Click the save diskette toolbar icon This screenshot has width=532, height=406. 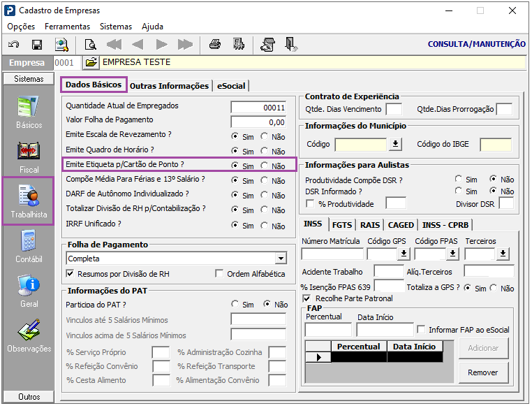click(x=37, y=45)
